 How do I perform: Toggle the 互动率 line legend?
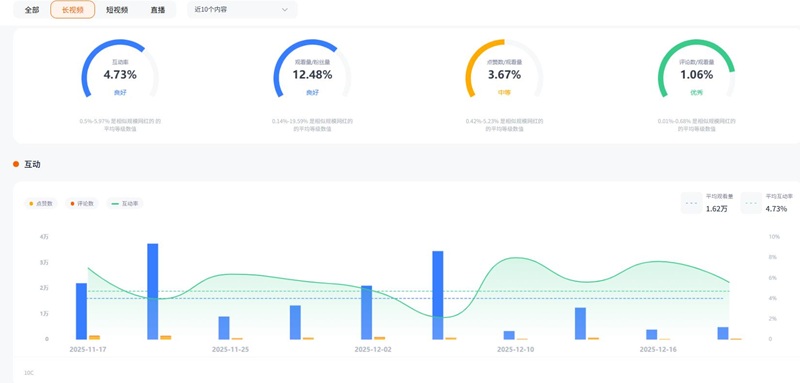[x=124, y=203]
